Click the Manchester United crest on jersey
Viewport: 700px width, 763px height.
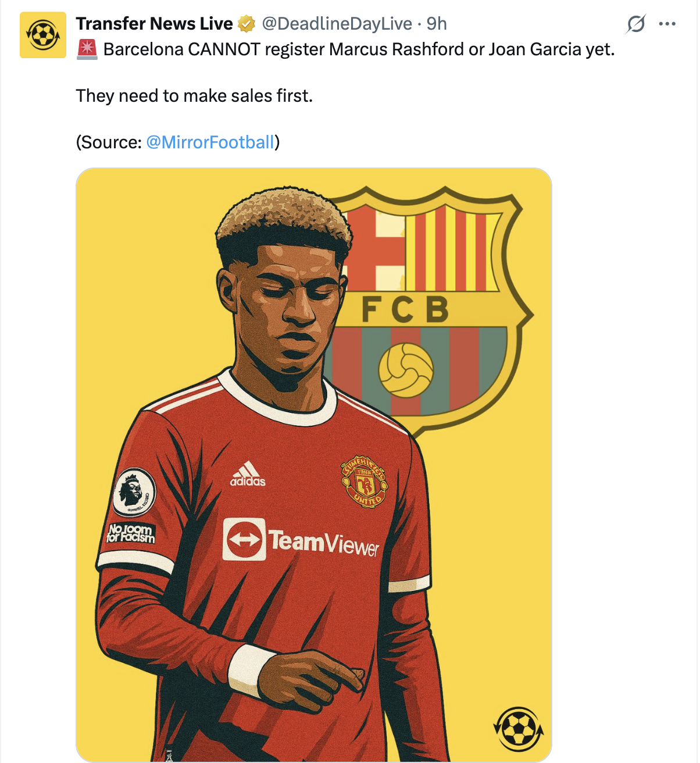point(364,481)
